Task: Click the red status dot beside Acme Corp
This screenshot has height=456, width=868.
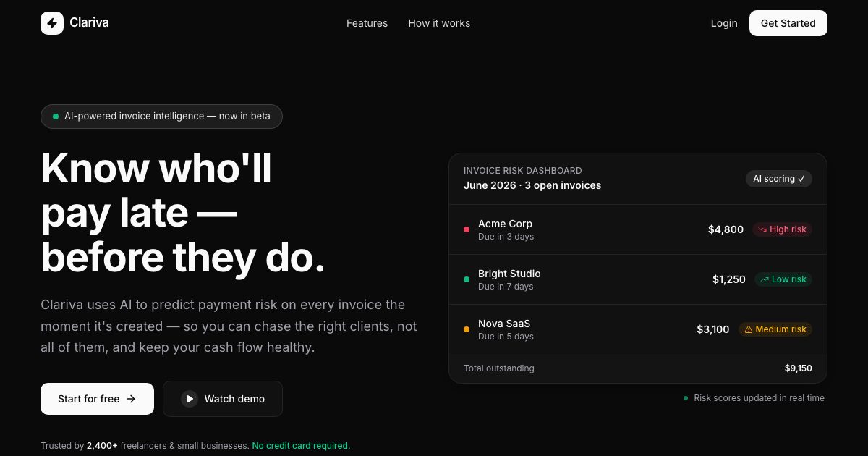Action: coord(467,229)
